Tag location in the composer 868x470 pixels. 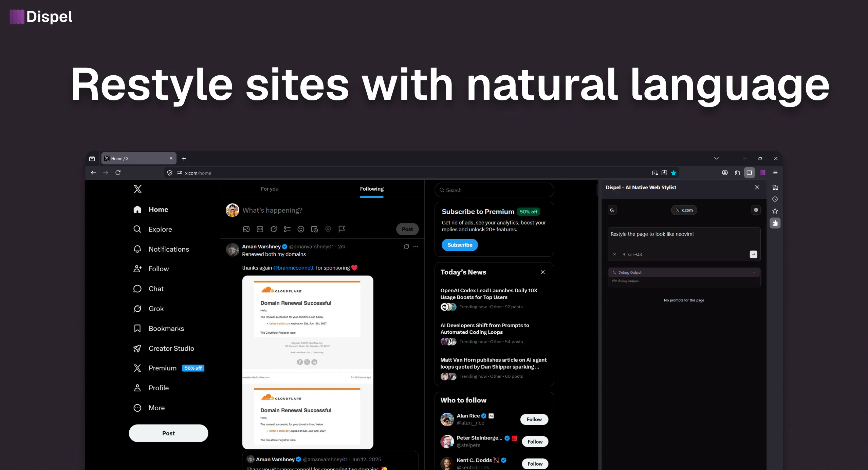328,229
